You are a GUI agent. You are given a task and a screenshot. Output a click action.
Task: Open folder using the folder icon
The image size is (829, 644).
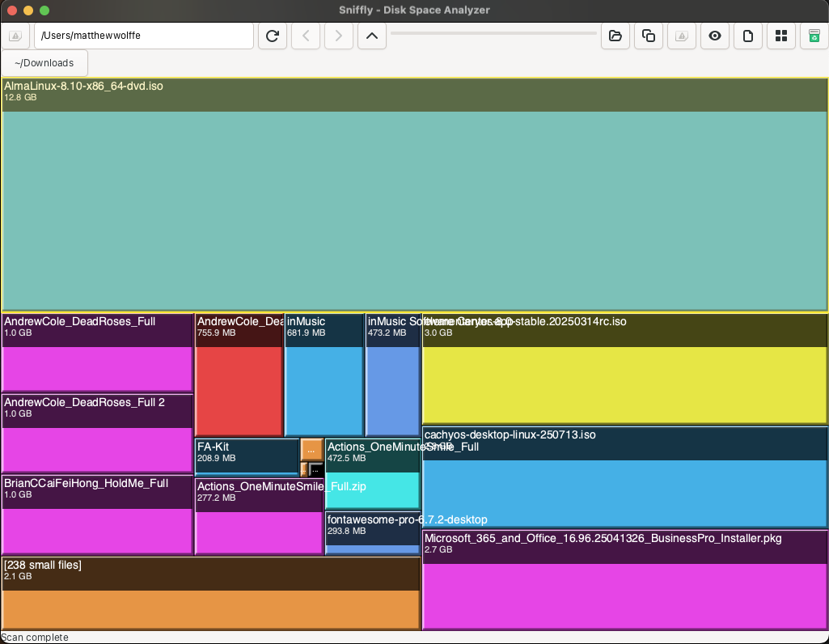(615, 36)
